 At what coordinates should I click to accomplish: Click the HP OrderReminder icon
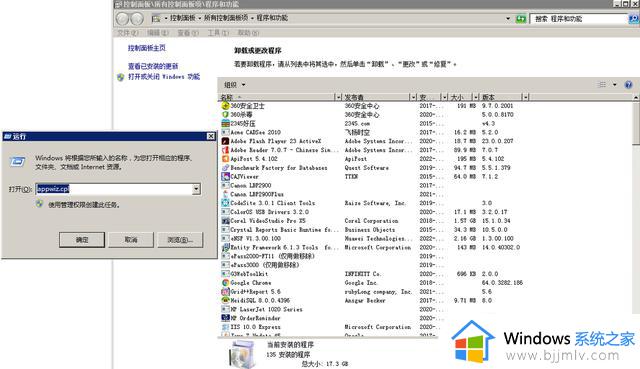[225, 318]
